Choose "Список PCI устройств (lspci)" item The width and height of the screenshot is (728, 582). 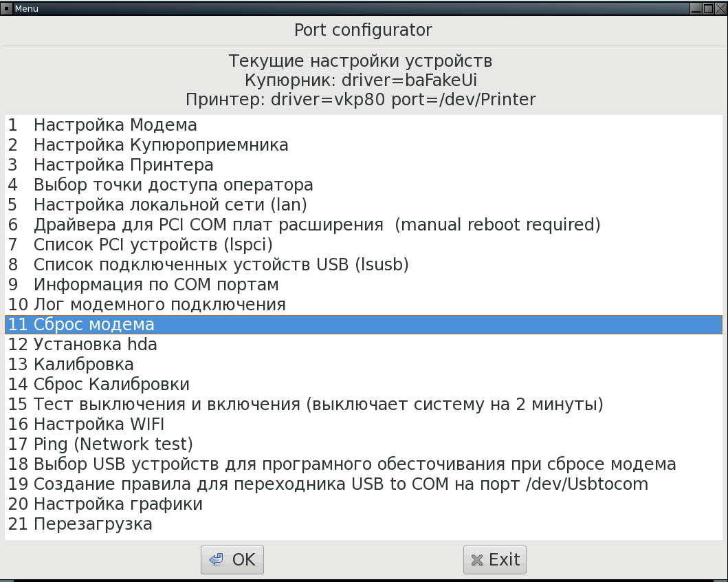click(153, 245)
